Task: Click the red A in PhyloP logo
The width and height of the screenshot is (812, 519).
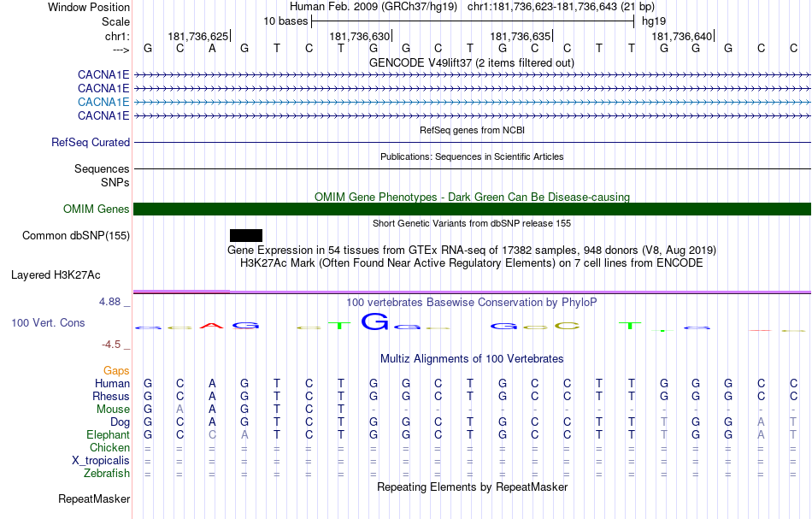Action: pyautogui.click(x=212, y=326)
